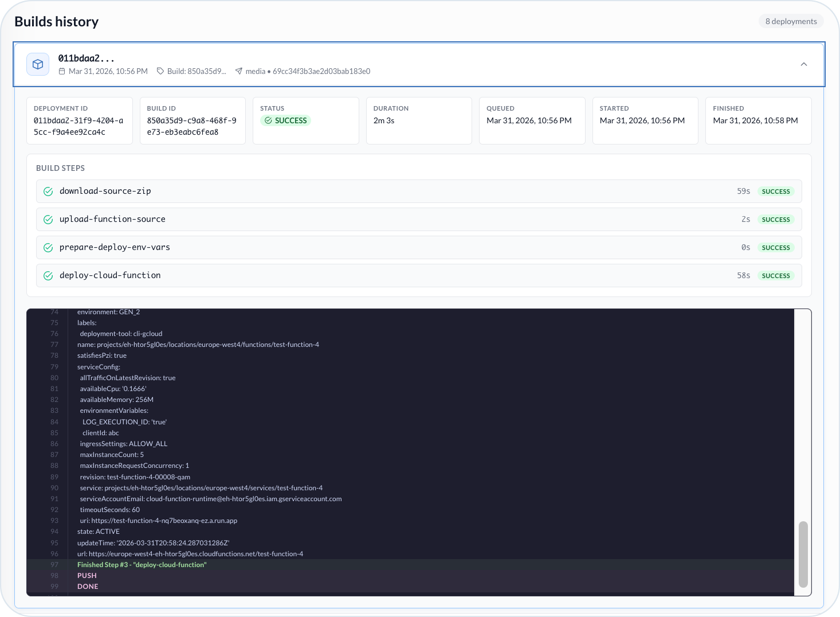Open the prepare-deploy-env-vars build step
Viewport: 840px width, 617px height.
pos(419,247)
